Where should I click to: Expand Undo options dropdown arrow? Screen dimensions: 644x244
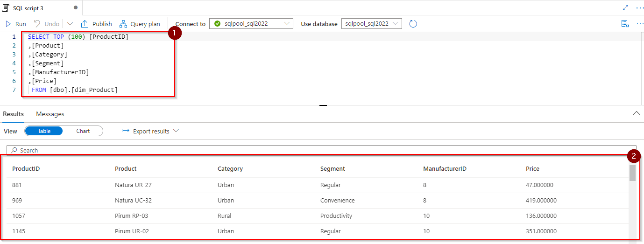point(70,24)
